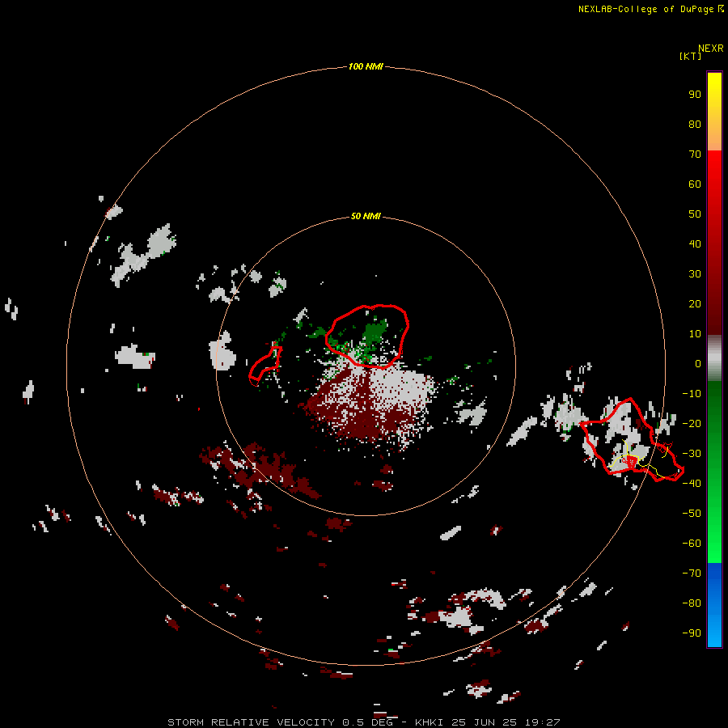Pick the blue bottom segment of the color bar
Screen dimensions: 728x728
(714, 605)
